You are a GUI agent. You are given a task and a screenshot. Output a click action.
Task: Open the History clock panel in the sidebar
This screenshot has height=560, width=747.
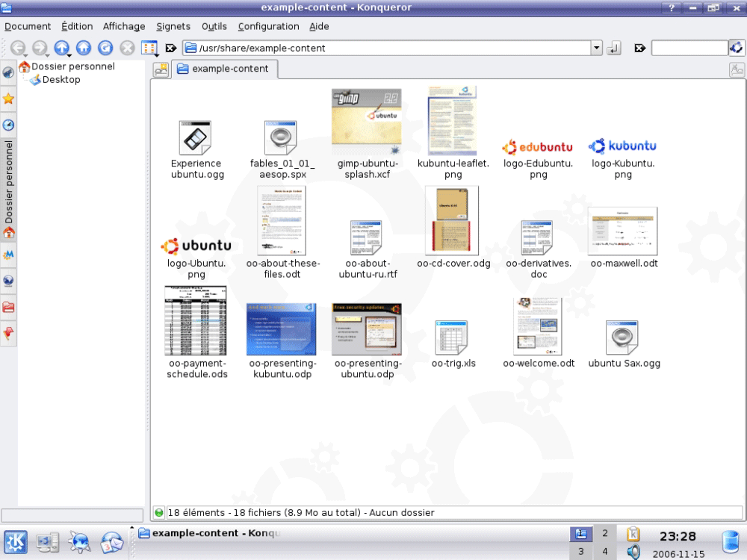(8, 125)
